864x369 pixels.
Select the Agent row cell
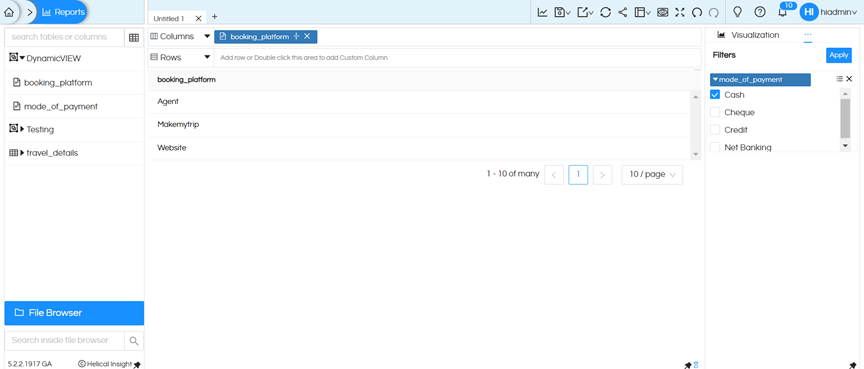click(x=420, y=102)
